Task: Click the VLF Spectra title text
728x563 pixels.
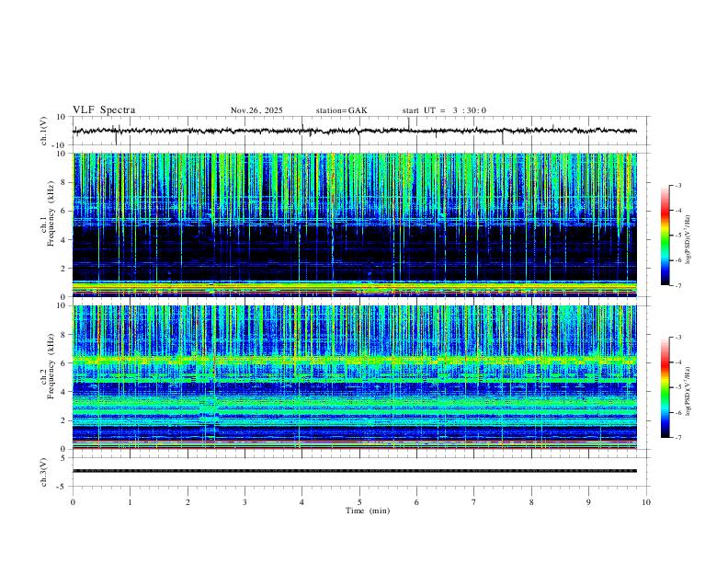Action: click(x=104, y=110)
